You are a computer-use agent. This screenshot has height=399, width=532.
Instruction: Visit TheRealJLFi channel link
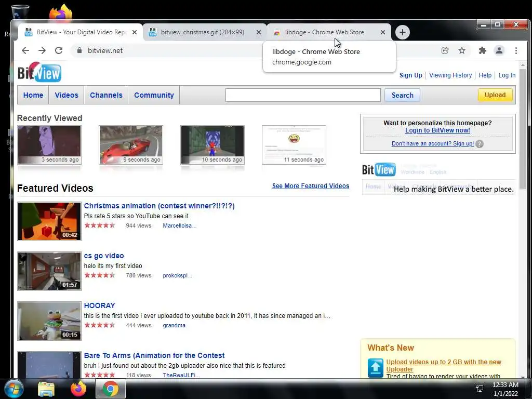pyautogui.click(x=181, y=375)
